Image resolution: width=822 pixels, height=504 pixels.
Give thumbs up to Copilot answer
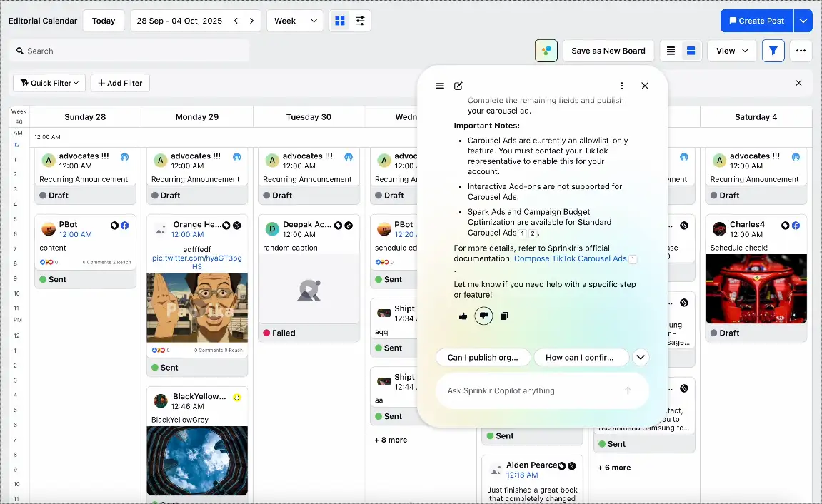pyautogui.click(x=463, y=316)
